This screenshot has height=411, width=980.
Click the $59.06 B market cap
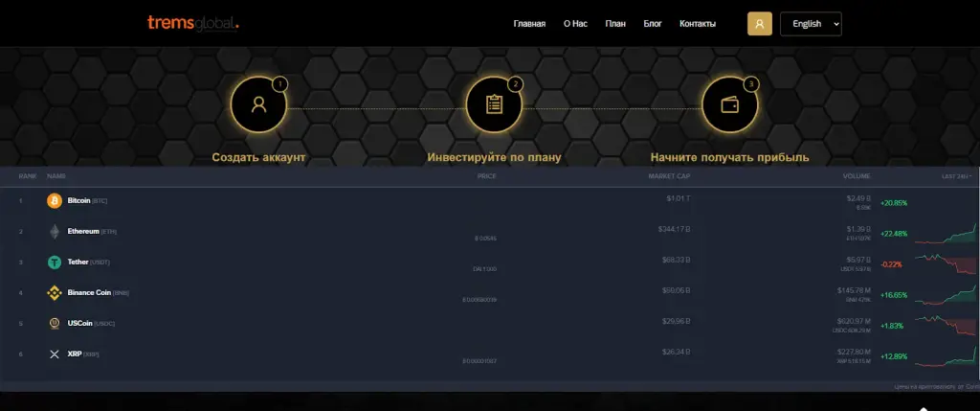pyautogui.click(x=677, y=290)
